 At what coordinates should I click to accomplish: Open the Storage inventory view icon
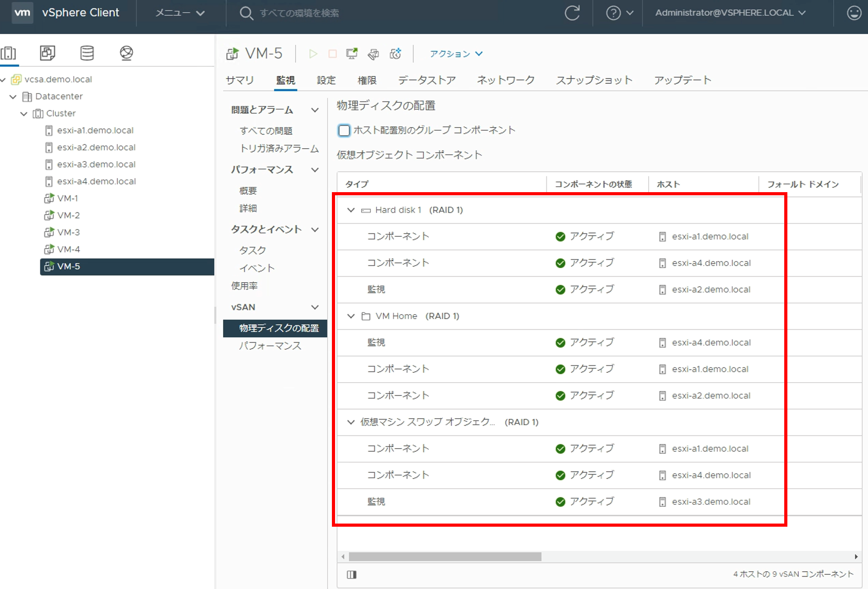click(x=87, y=53)
